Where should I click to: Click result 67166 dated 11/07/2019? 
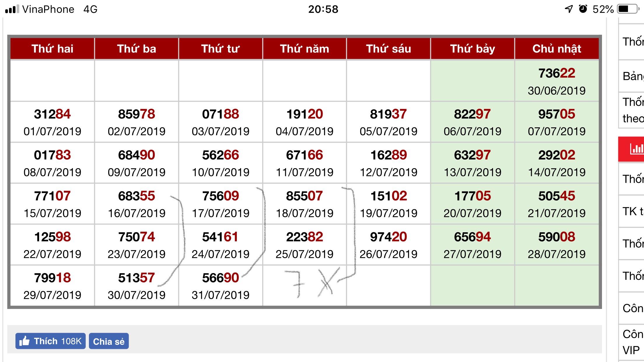click(304, 163)
